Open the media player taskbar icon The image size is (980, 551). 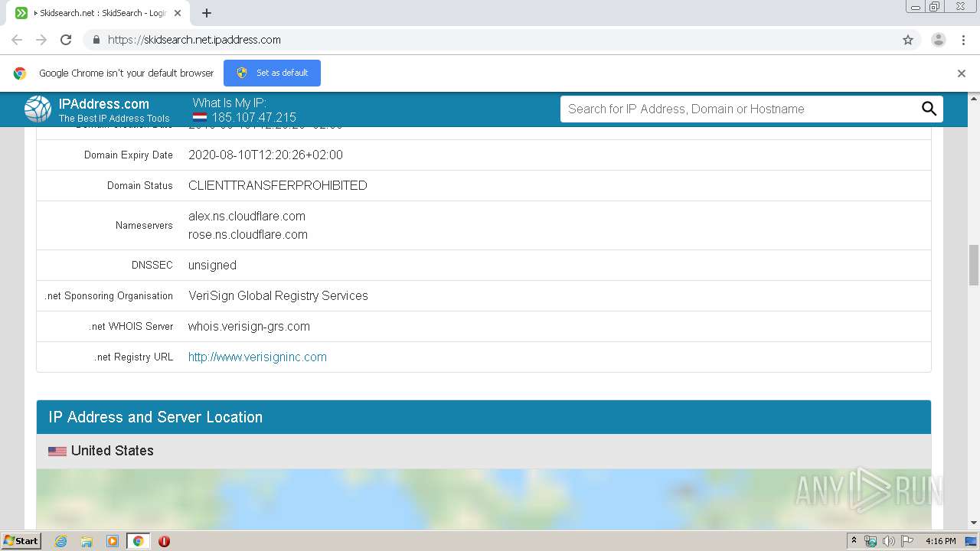point(113,541)
